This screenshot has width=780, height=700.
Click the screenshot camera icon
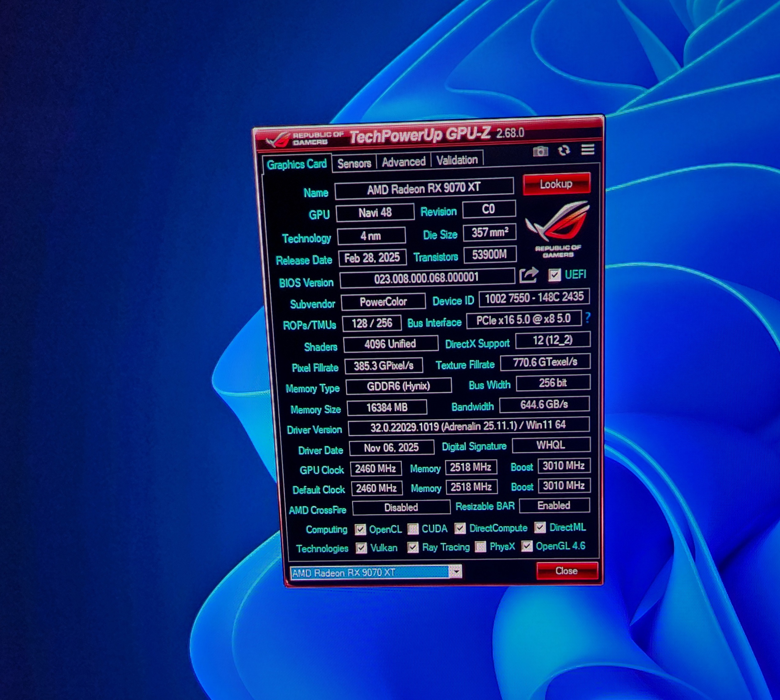[x=540, y=151]
